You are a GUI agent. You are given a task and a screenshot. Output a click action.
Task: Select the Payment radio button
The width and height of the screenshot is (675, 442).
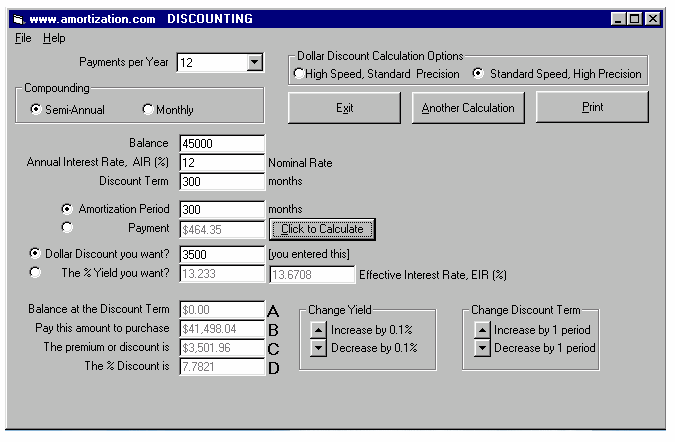tap(67, 228)
